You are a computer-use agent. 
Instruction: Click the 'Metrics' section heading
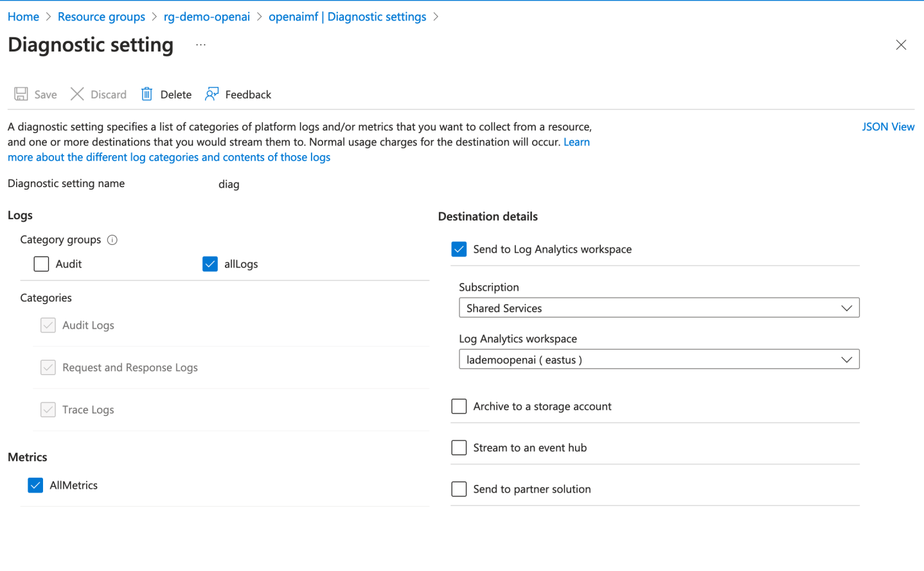(x=28, y=457)
